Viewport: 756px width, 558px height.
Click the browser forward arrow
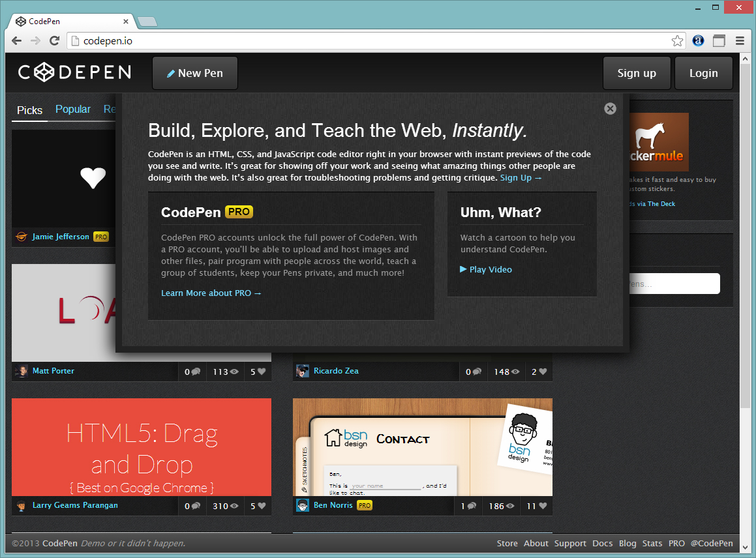[x=35, y=41]
